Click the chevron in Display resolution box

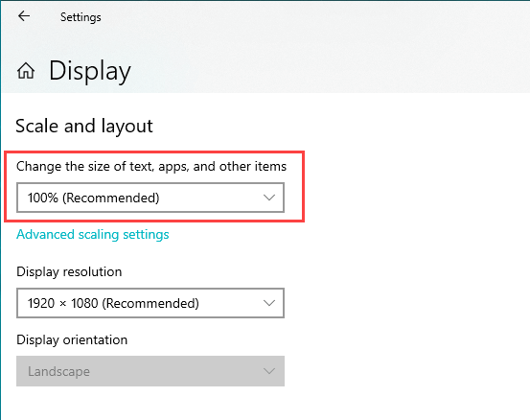tap(269, 303)
